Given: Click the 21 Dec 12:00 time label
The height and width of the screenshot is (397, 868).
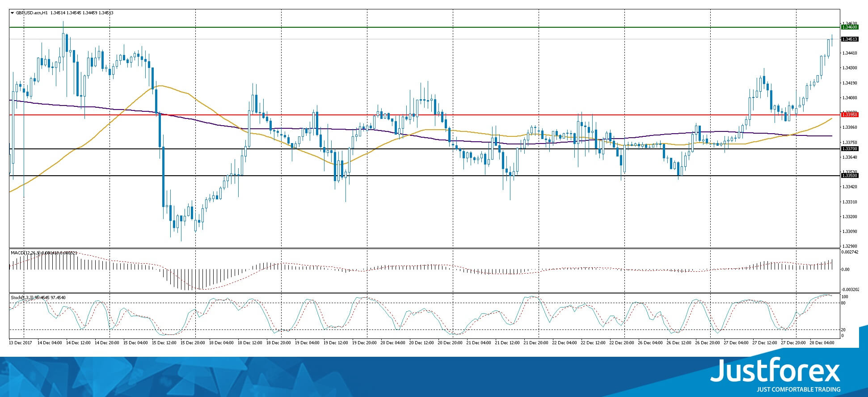Looking at the screenshot, I should (x=507, y=343).
